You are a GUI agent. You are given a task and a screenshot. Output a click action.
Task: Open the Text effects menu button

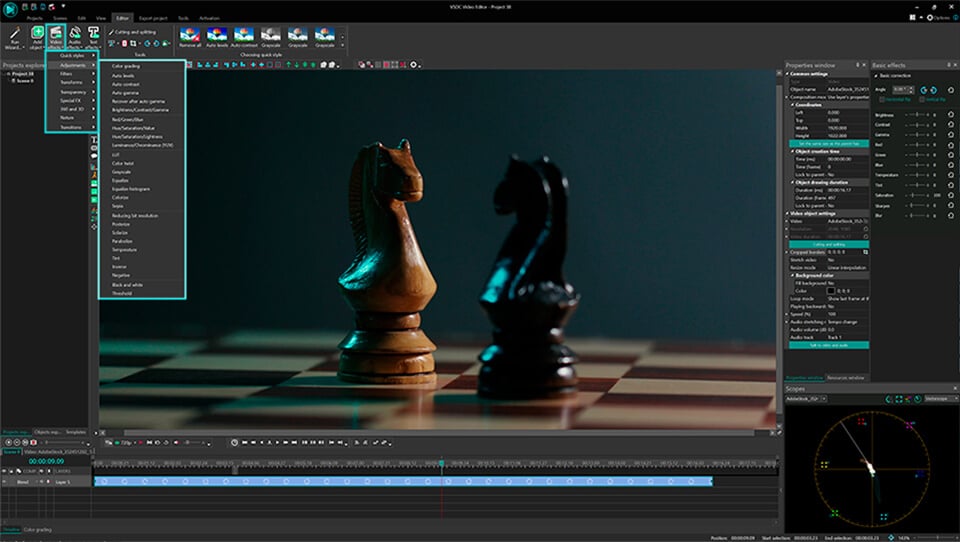click(93, 37)
